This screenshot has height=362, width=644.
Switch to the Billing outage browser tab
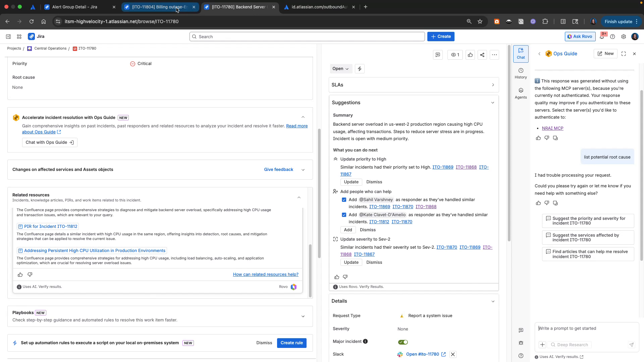click(158, 7)
